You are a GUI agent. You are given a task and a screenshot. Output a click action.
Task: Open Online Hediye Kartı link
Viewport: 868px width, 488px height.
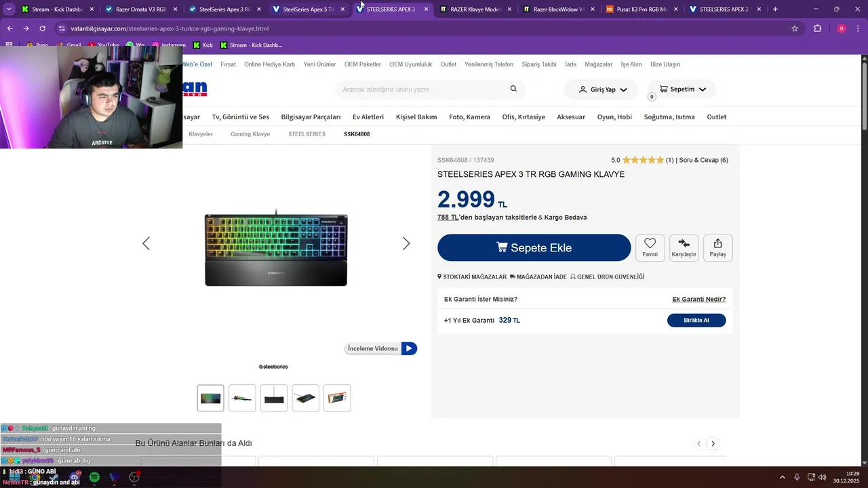(x=269, y=64)
